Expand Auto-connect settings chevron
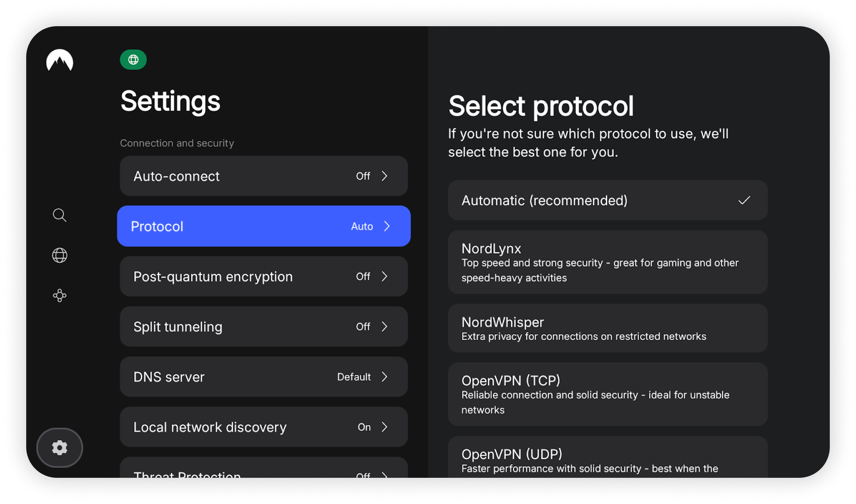 [384, 176]
